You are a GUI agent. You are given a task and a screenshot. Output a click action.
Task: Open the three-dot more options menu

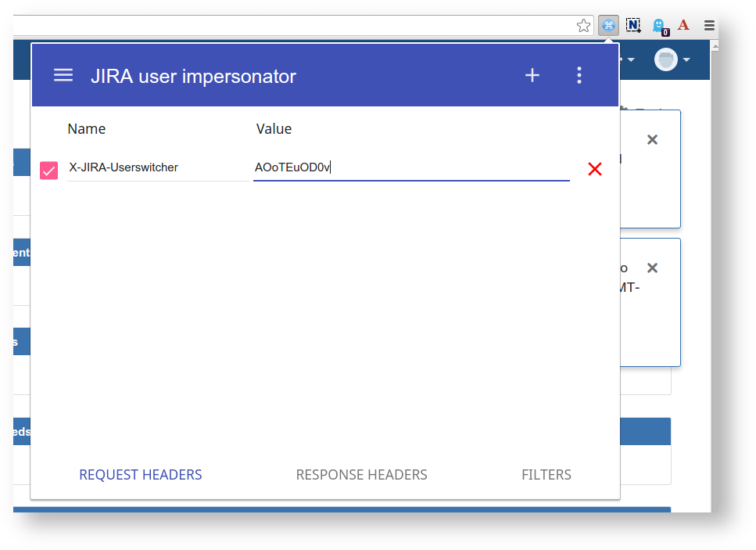(x=579, y=75)
